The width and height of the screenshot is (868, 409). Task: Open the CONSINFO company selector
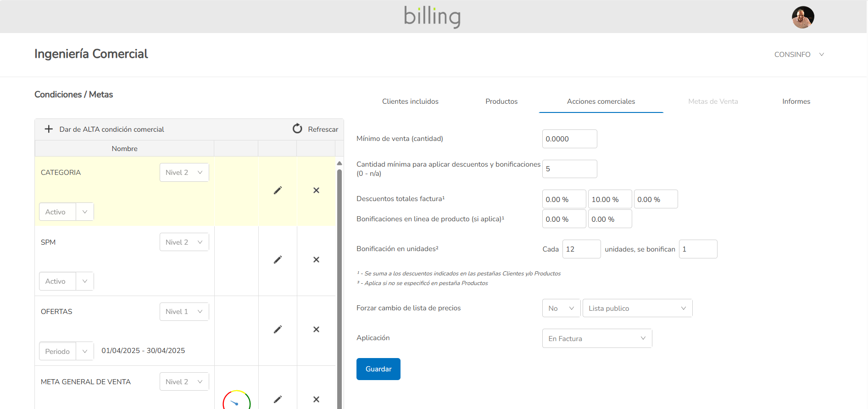coord(799,55)
